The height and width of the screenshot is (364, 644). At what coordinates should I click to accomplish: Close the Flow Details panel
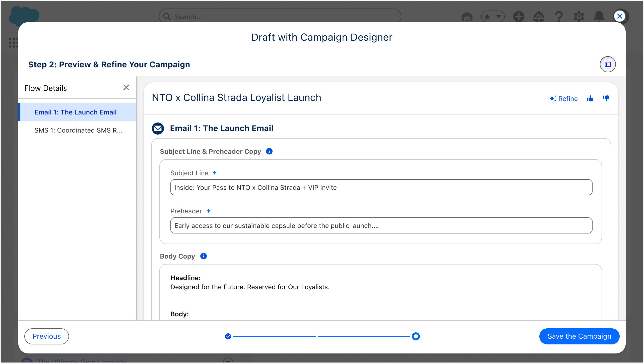(126, 88)
